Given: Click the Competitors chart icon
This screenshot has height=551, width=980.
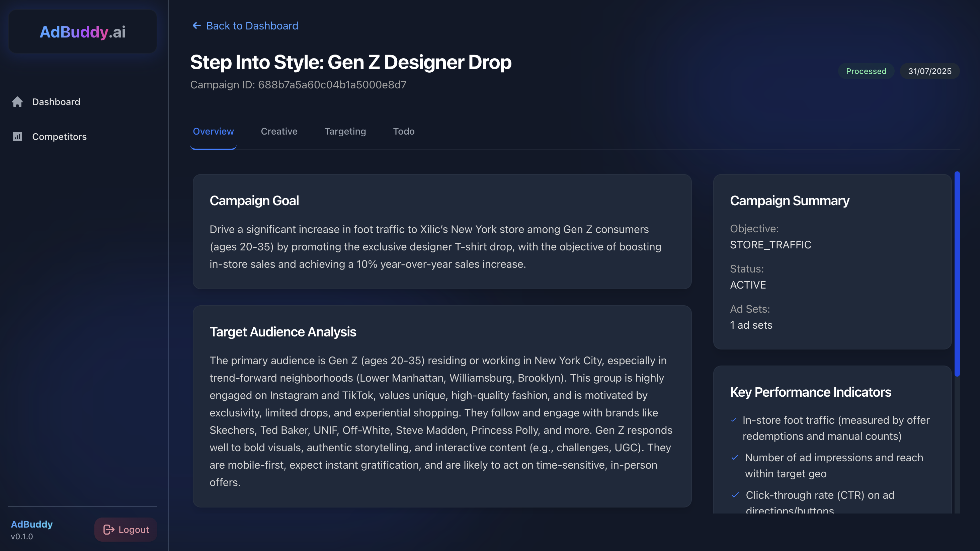Looking at the screenshot, I should pyautogui.click(x=17, y=137).
